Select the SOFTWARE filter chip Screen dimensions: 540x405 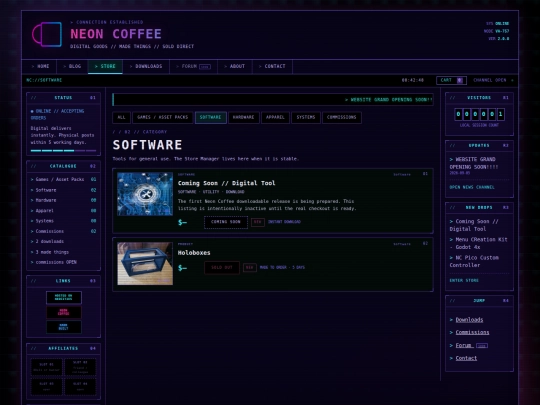coord(210,117)
